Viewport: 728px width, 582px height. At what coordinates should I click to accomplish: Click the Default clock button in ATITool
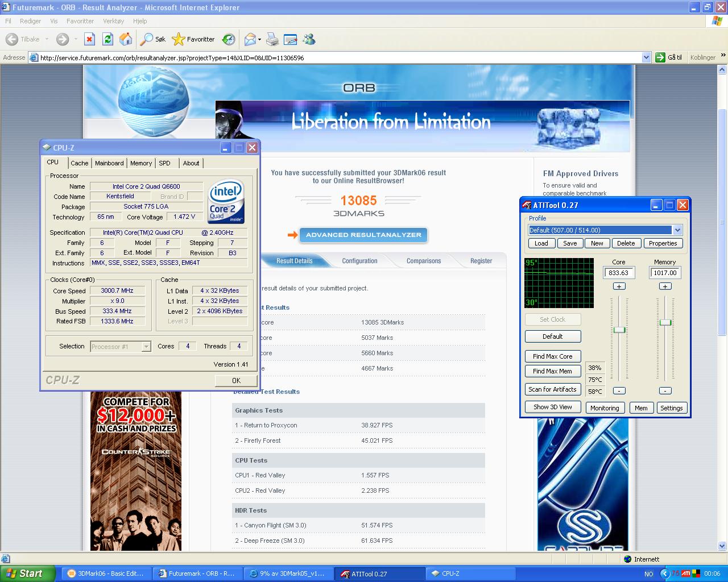(552, 336)
